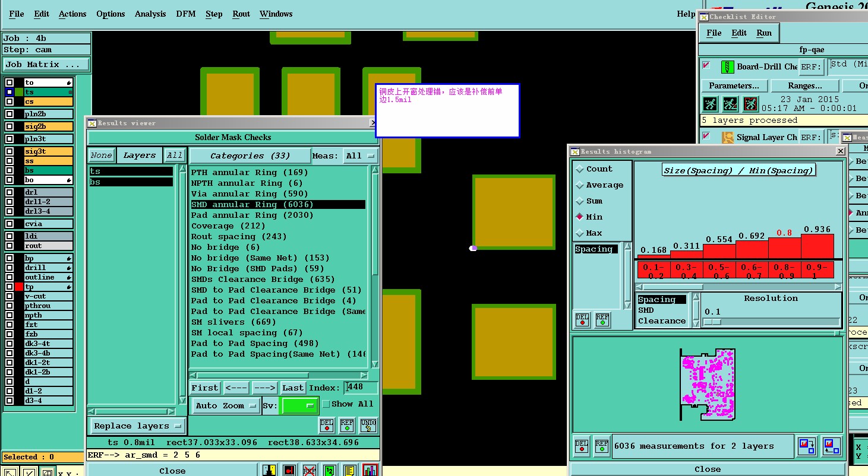The image size is (868, 476).
Task: Select Average radio button in histogram
Action: [580, 185]
